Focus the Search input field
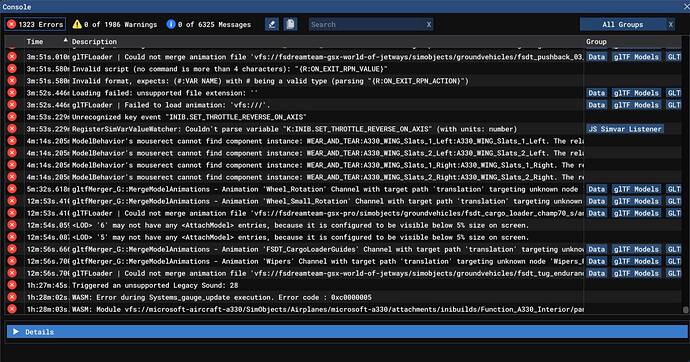Viewport: 690px width, 362px height. pyautogui.click(x=366, y=25)
